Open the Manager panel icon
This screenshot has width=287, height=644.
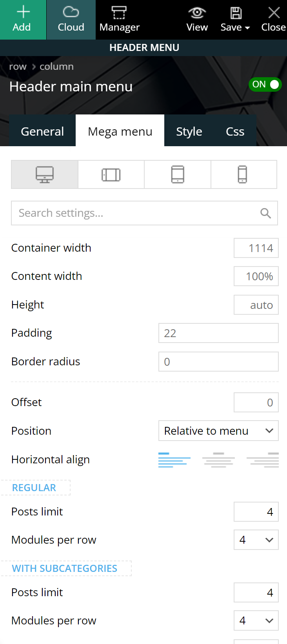click(x=119, y=13)
